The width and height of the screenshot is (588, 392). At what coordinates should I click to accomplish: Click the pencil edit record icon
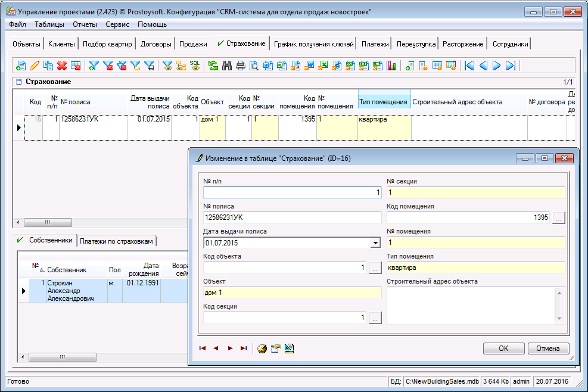click(35, 66)
